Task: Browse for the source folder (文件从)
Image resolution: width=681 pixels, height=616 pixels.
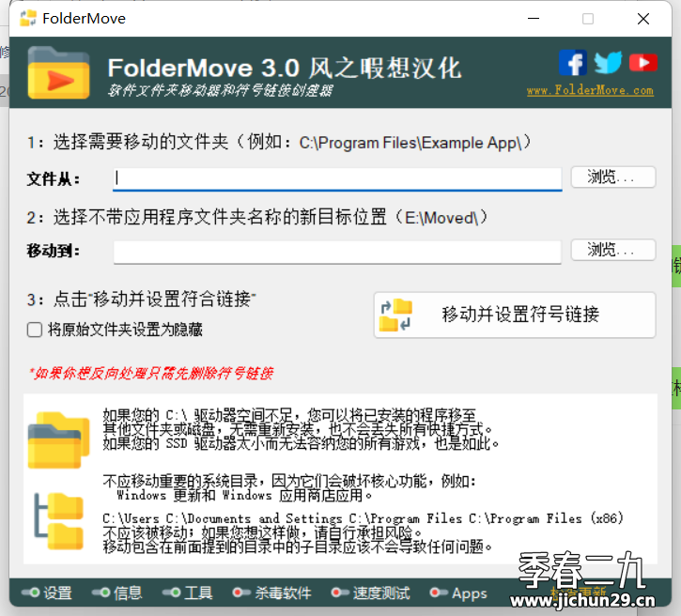Action: (612, 177)
